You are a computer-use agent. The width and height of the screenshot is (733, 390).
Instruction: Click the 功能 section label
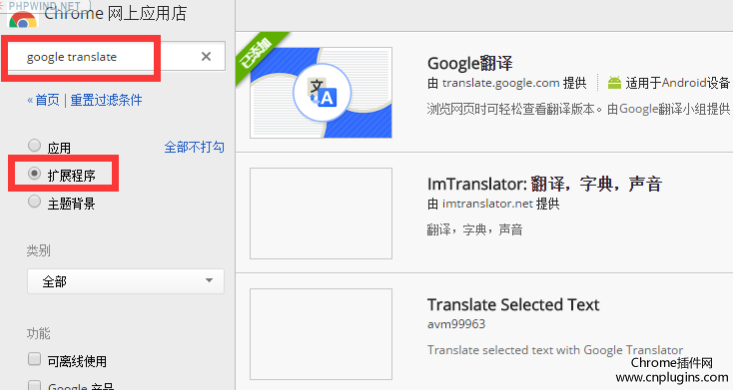click(38, 333)
